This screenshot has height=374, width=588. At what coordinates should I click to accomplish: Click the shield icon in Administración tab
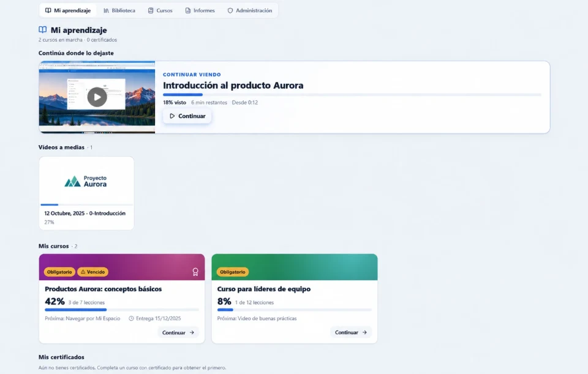230,10
